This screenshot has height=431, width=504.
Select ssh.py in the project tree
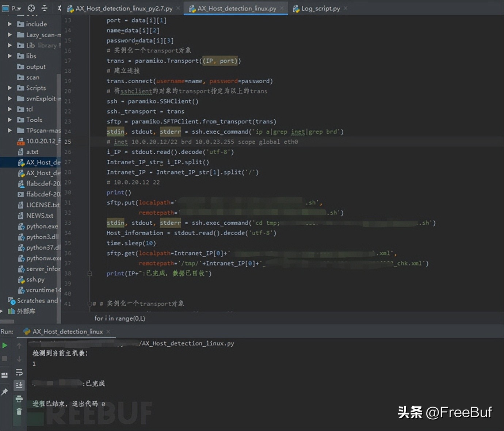(35, 279)
